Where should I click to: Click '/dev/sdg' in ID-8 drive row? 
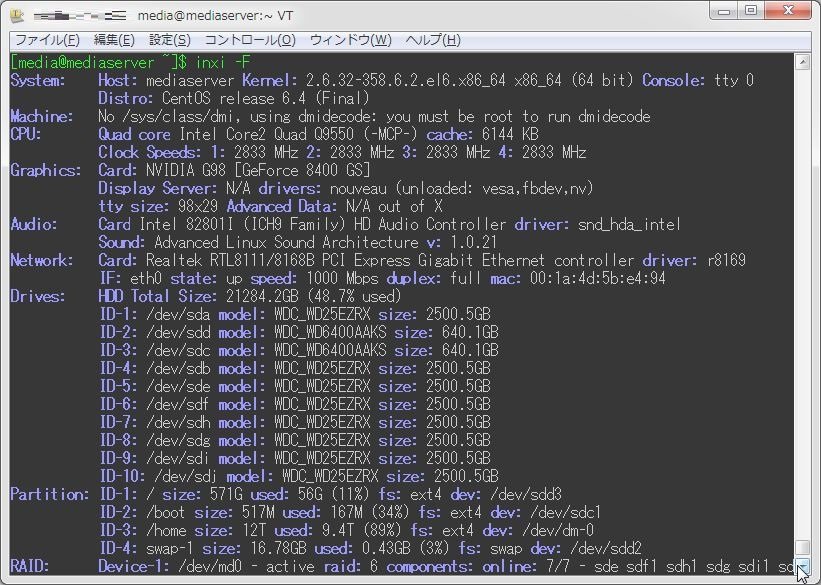click(x=178, y=440)
